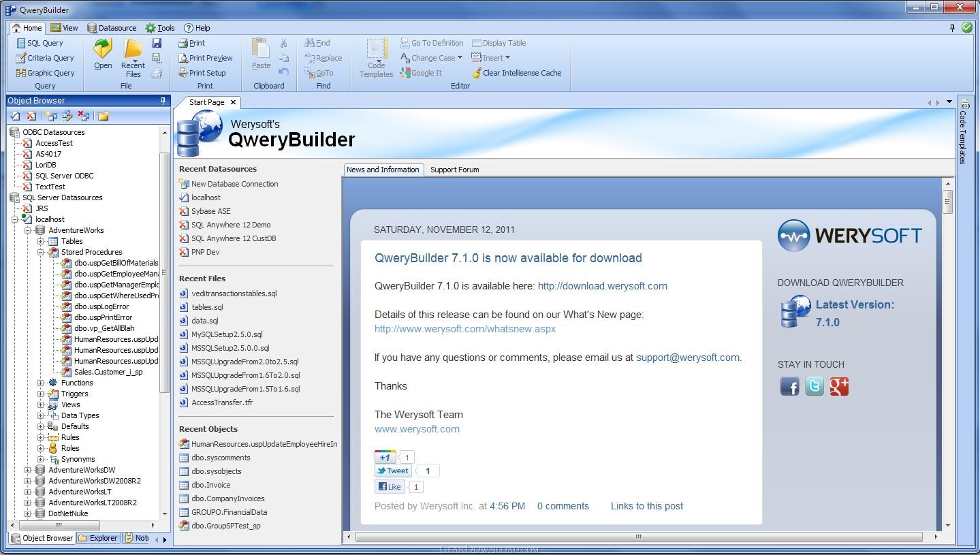
Task: Click the Replace button
Action: 323,58
